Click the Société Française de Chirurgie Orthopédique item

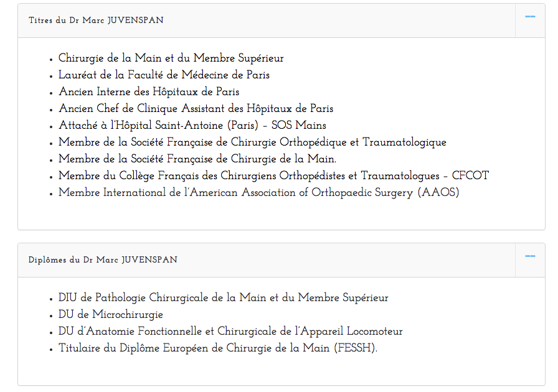click(252, 142)
